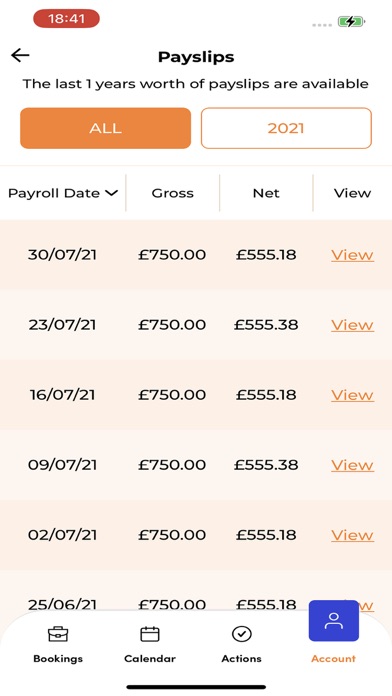
Task: Tap the Account person icon
Action: tap(333, 621)
